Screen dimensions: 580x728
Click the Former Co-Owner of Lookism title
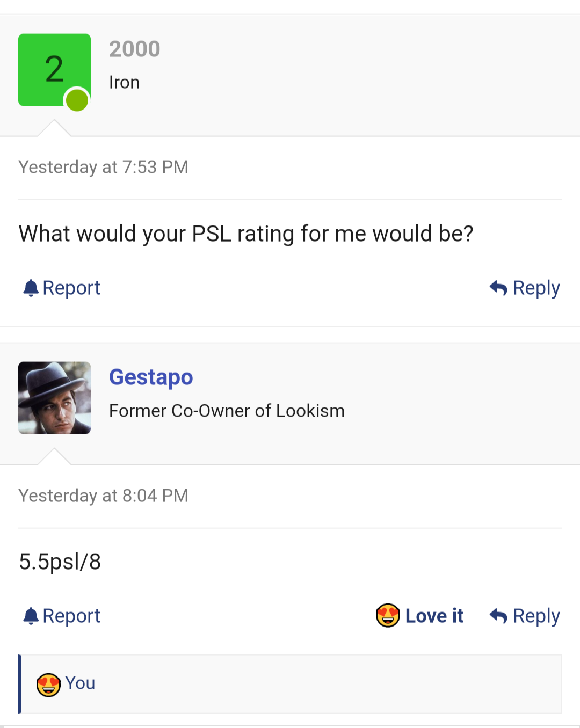(x=227, y=411)
